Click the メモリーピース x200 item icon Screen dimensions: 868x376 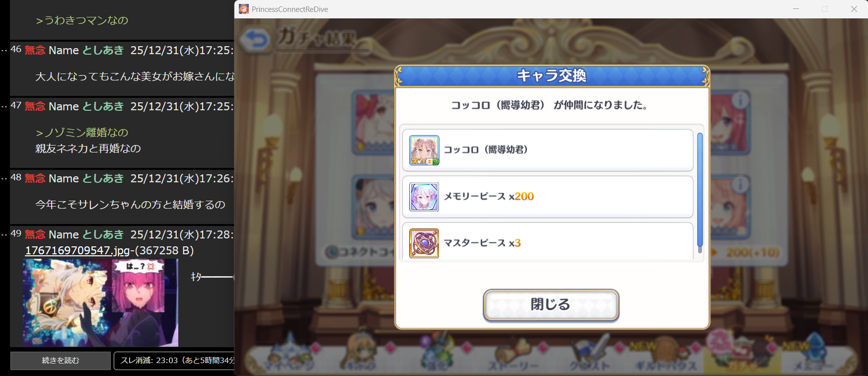coord(424,197)
